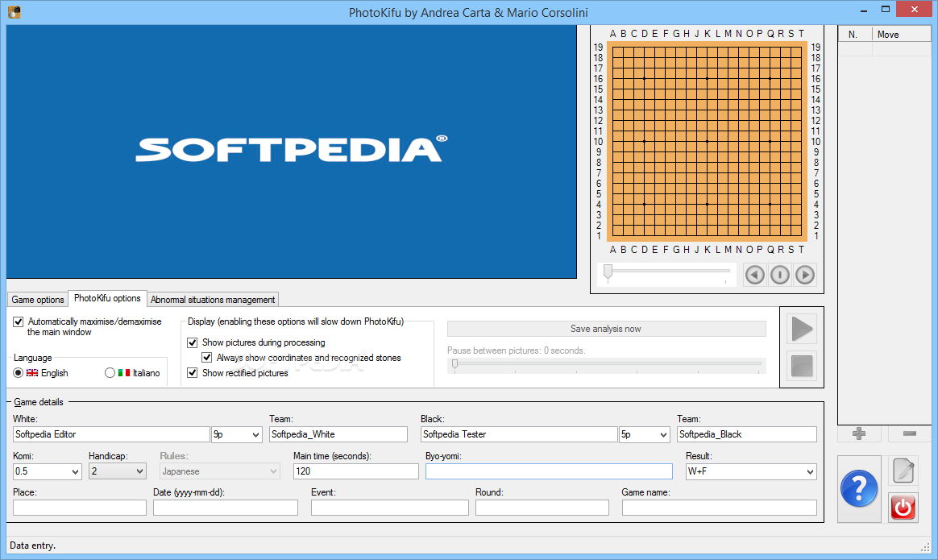Click the red power exit button
This screenshot has height=560, width=938.
click(x=903, y=508)
